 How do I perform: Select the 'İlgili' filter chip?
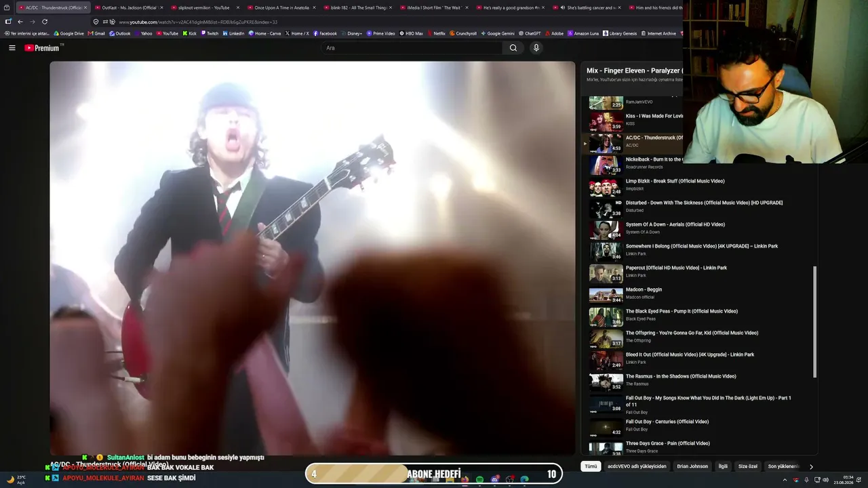[x=723, y=466]
